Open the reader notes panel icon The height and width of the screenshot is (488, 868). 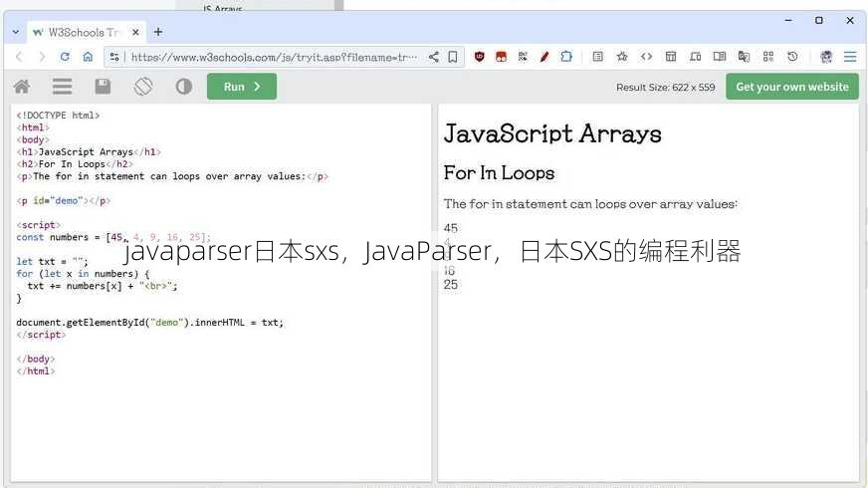point(597,57)
